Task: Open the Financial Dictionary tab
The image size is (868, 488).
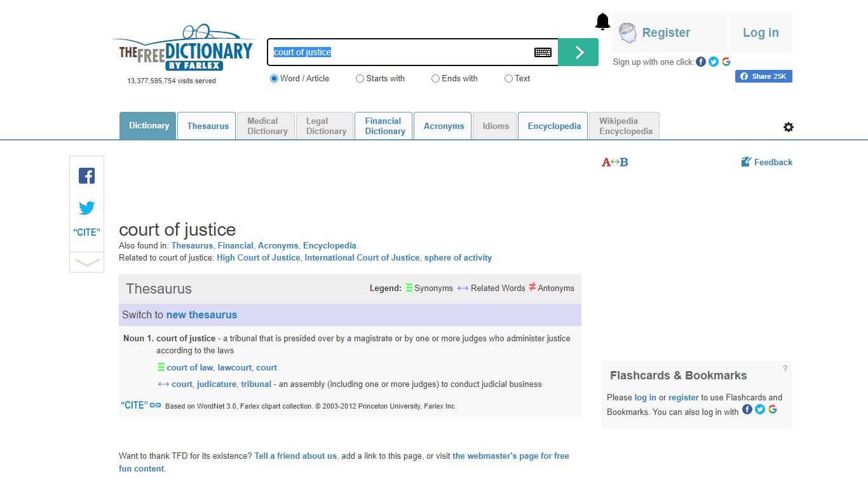Action: (x=384, y=126)
